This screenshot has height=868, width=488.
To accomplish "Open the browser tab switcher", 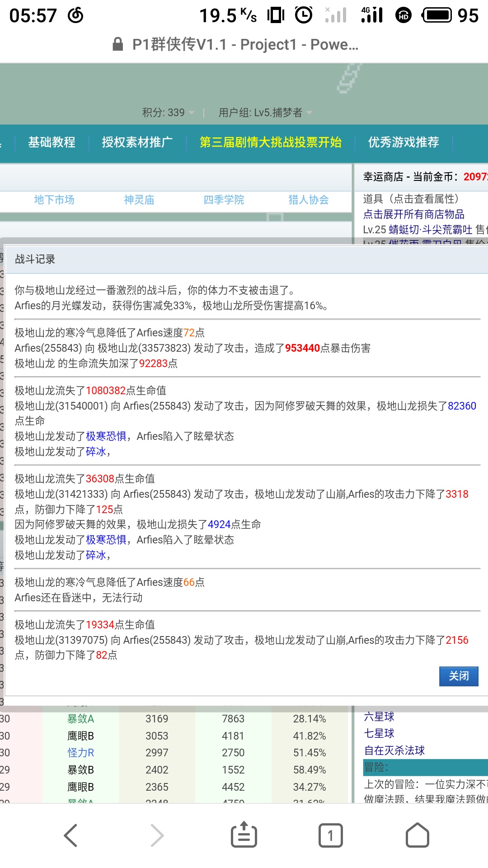I will click(x=331, y=835).
